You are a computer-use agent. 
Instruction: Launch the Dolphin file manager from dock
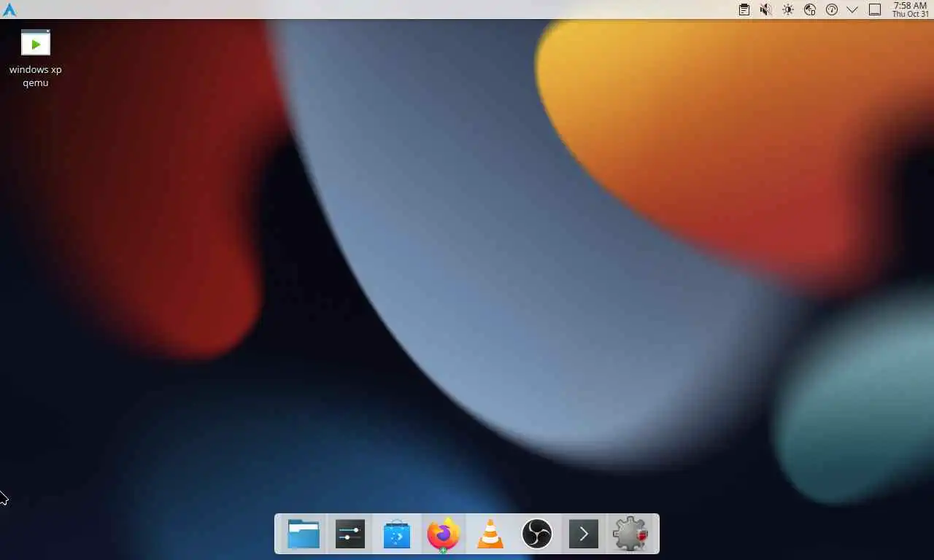click(304, 534)
